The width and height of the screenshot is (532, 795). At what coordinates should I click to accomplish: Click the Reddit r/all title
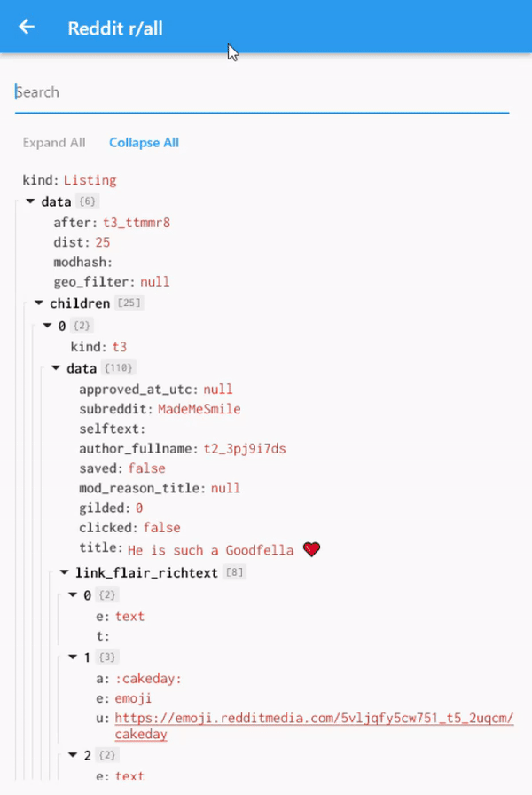(x=115, y=28)
